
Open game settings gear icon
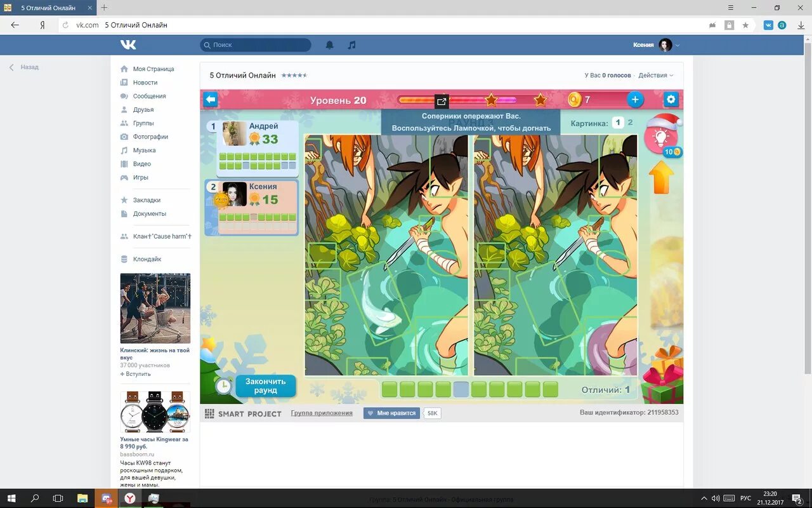coord(671,100)
